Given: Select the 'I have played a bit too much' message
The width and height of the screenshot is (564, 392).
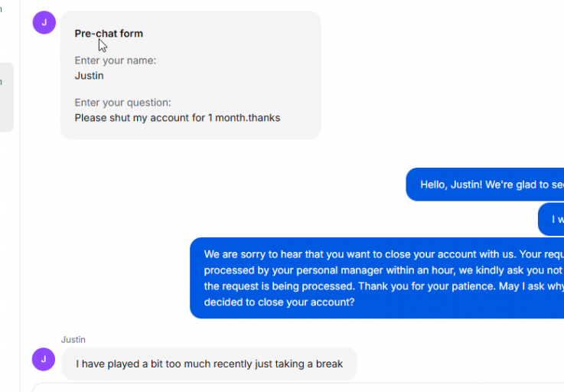Looking at the screenshot, I should click(x=210, y=364).
